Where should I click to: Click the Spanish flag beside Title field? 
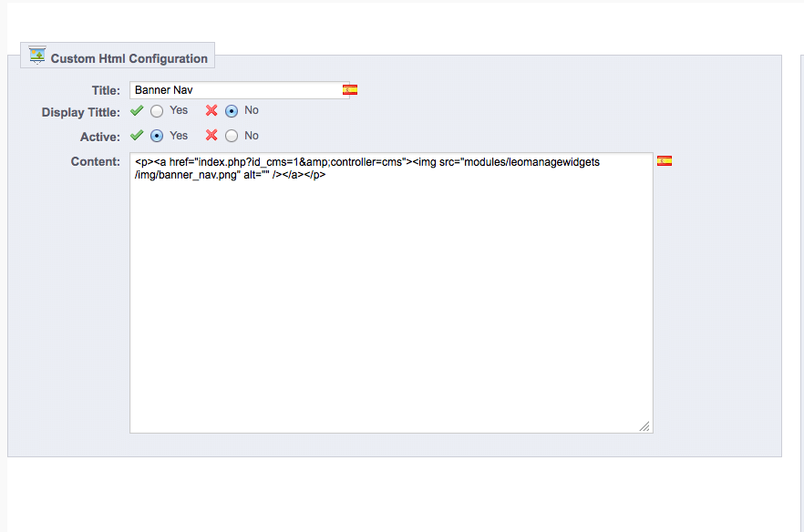pyautogui.click(x=350, y=90)
